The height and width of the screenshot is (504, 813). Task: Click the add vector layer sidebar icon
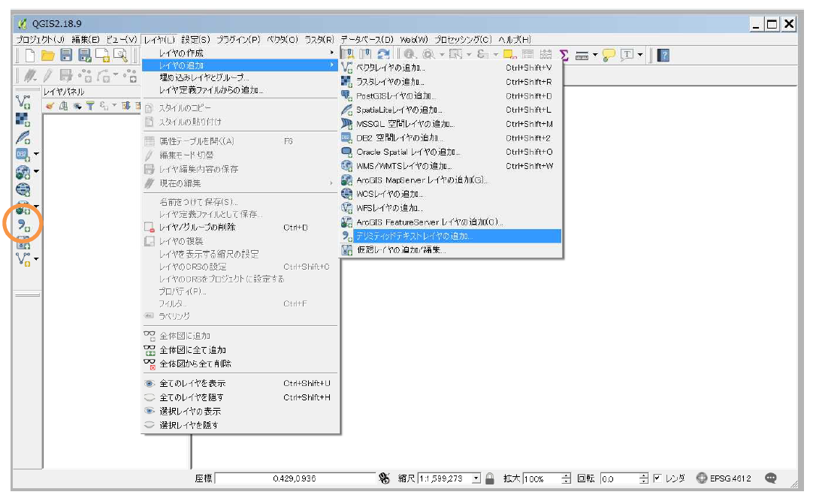click(x=23, y=103)
